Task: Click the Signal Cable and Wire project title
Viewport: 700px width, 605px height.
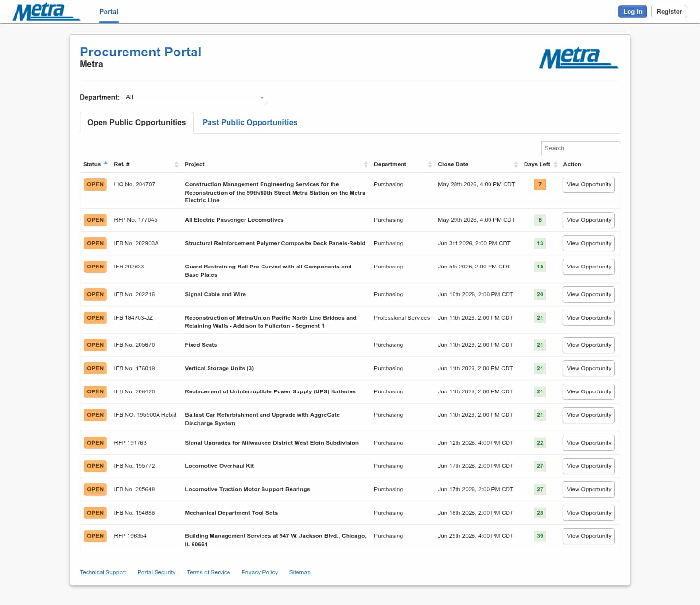Action: [x=215, y=295]
